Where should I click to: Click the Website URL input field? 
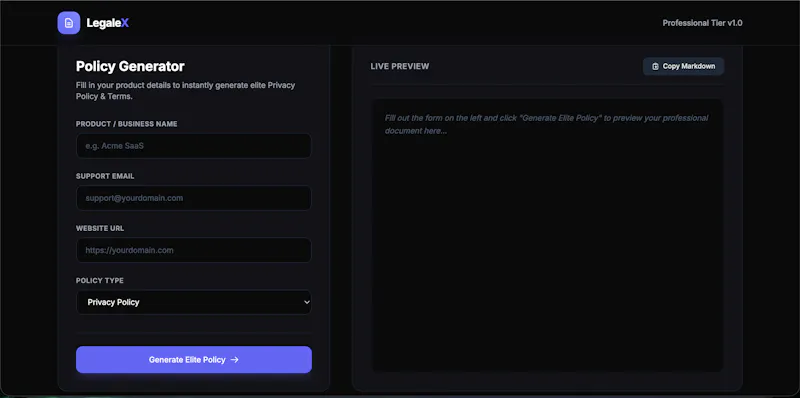pos(194,251)
